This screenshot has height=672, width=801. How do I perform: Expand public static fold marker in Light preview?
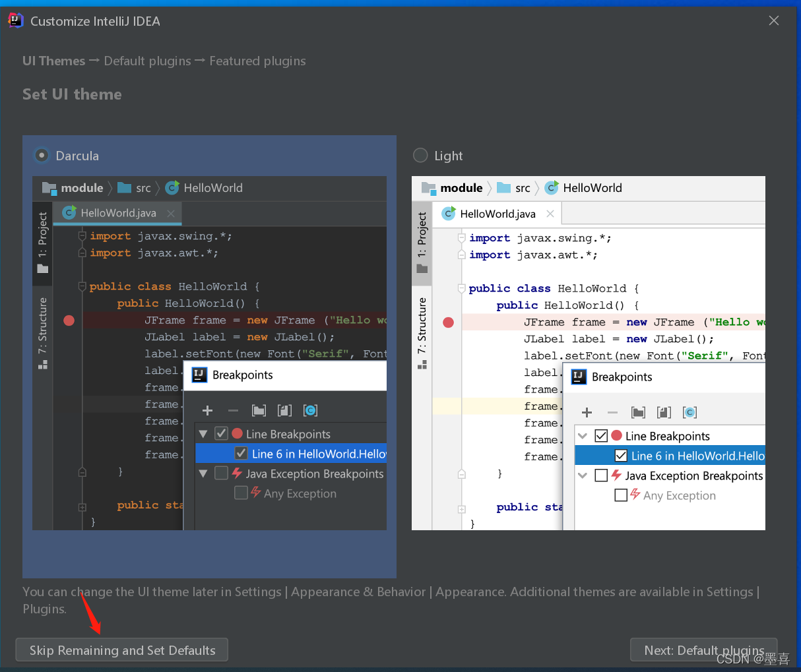(x=462, y=509)
